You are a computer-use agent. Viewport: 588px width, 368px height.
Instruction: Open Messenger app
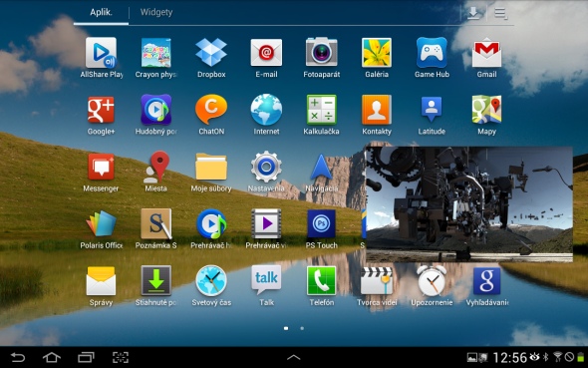tap(101, 167)
